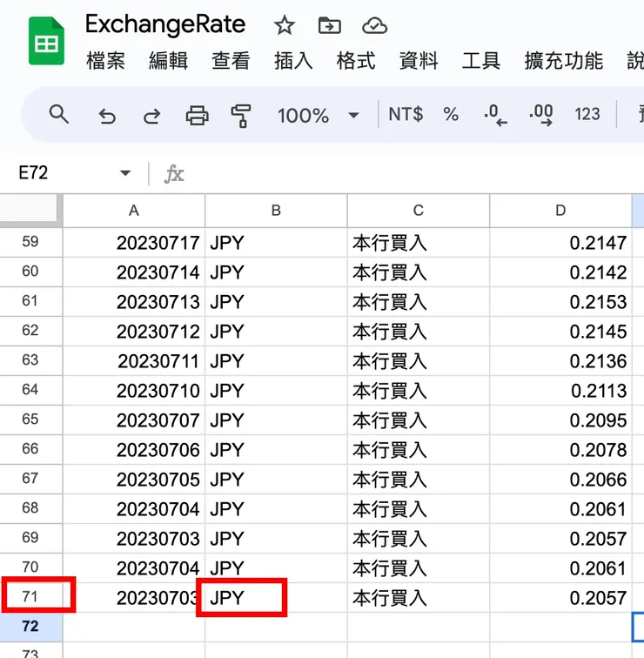Select row 64 header

(30, 390)
